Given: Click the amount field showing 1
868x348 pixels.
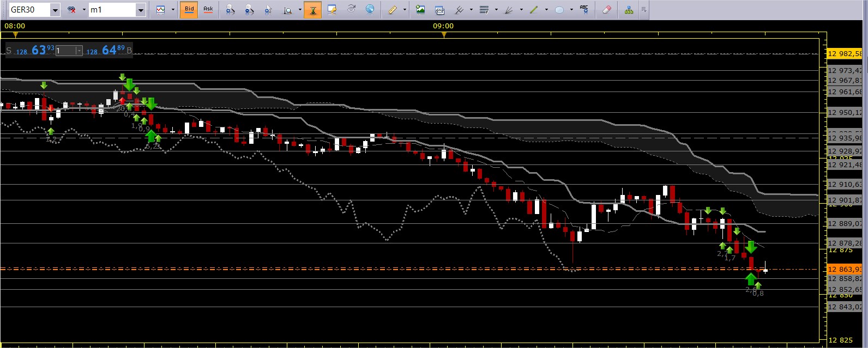Looking at the screenshot, I should coord(65,51).
